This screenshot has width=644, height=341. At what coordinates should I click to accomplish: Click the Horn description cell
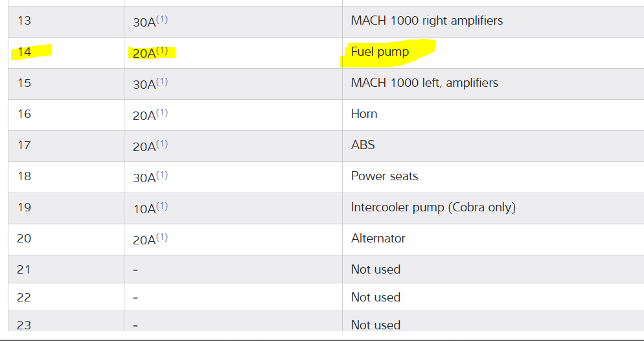(364, 114)
